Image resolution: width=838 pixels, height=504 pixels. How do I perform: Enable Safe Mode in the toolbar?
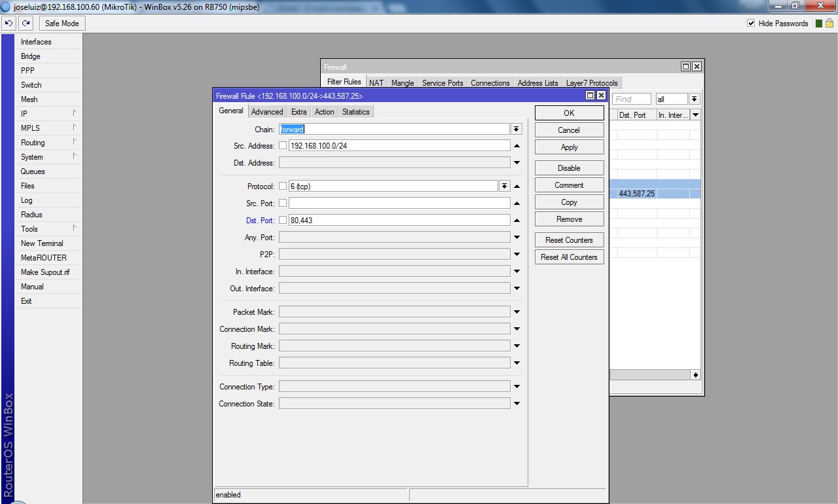click(62, 24)
